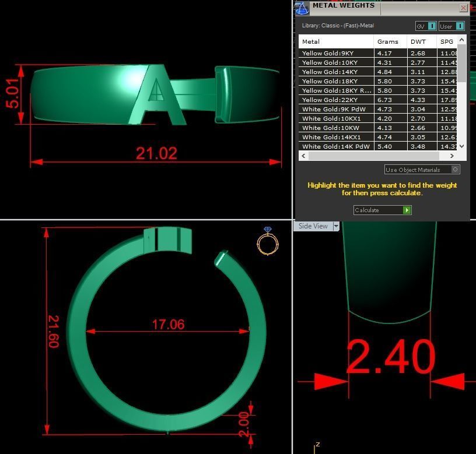The height and width of the screenshot is (454, 476).
Task: Select the Yellow Gold:22KY row
Action: pos(378,100)
